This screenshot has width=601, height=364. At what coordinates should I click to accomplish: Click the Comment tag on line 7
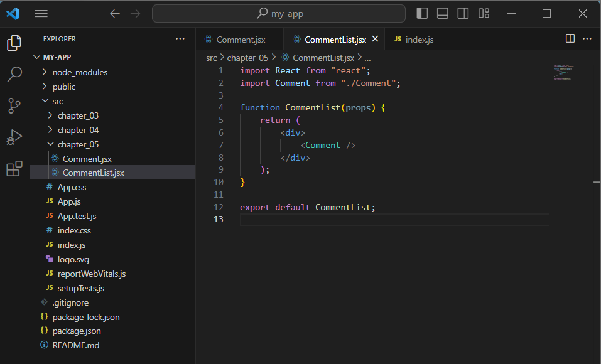click(x=323, y=145)
